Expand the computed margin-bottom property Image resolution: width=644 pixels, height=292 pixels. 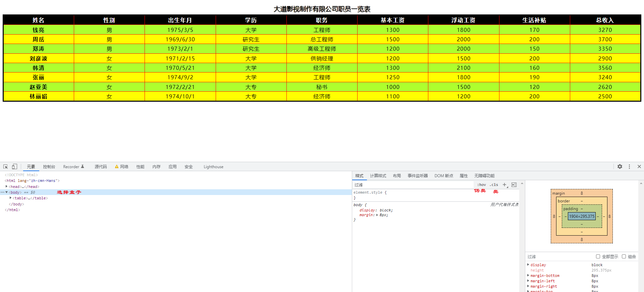[x=528, y=276]
